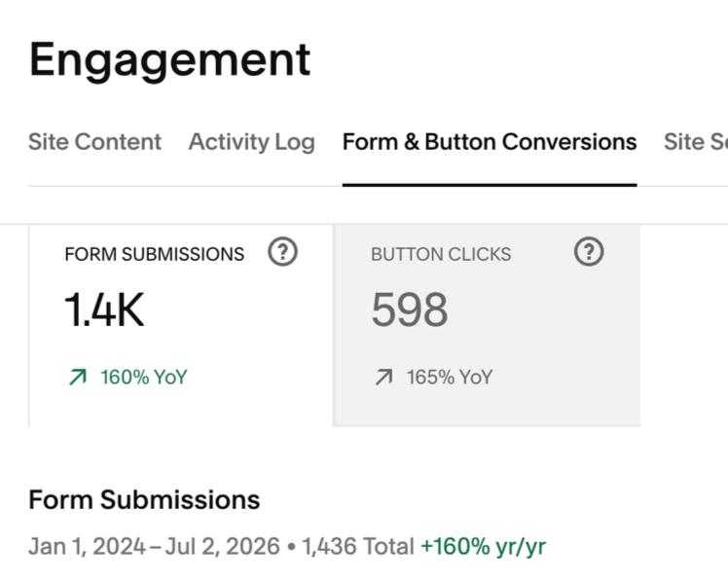Click the gray upward arrow beside 165% YoY
728x583 pixels.
(x=384, y=377)
